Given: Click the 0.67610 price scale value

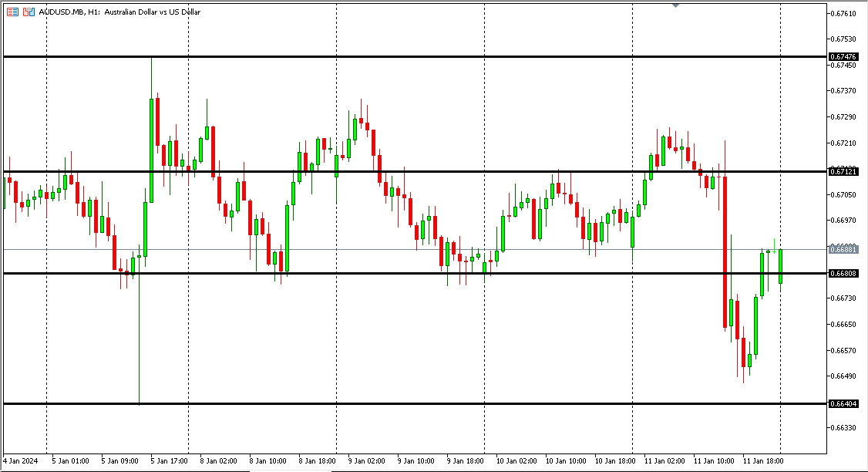Looking at the screenshot, I should (843, 13).
